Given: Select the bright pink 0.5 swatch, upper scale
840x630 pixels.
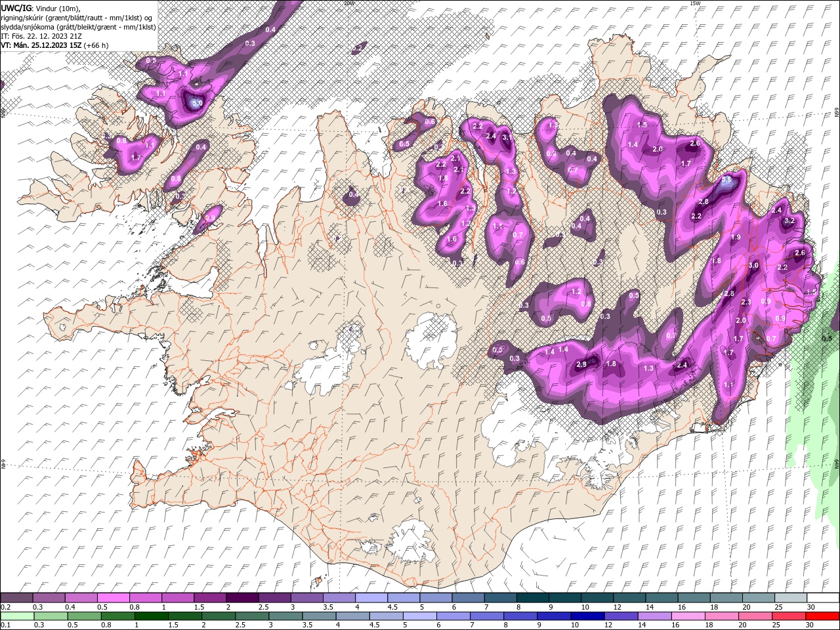Looking at the screenshot, I should (114, 598).
